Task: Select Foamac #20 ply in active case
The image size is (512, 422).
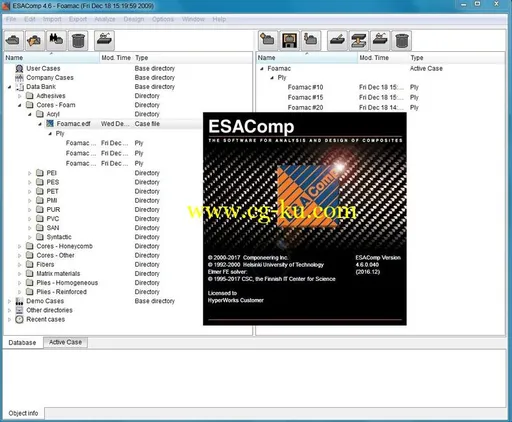Action: point(305,108)
